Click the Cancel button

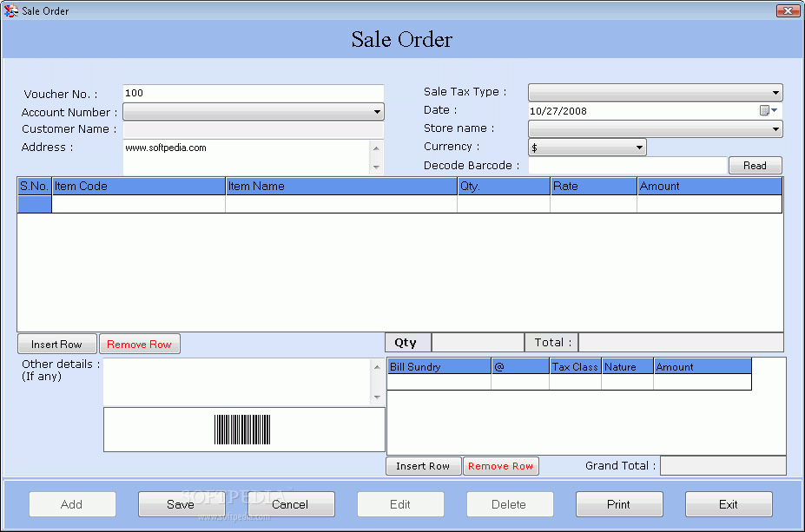coord(291,504)
